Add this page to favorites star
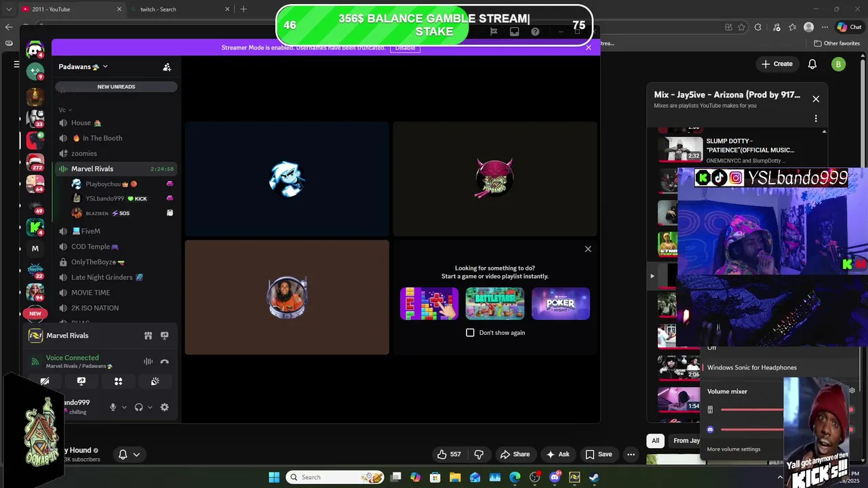 click(741, 27)
